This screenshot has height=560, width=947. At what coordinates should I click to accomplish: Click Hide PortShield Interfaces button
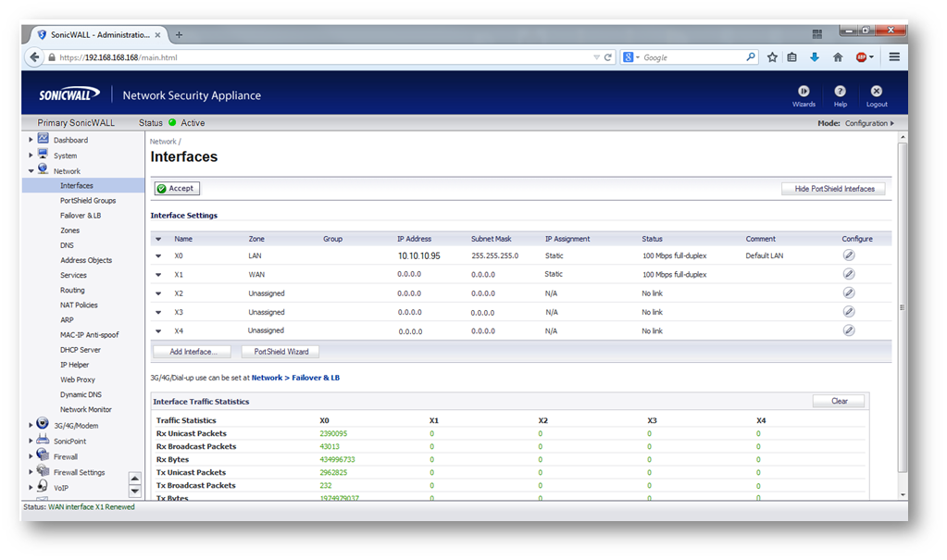point(833,189)
